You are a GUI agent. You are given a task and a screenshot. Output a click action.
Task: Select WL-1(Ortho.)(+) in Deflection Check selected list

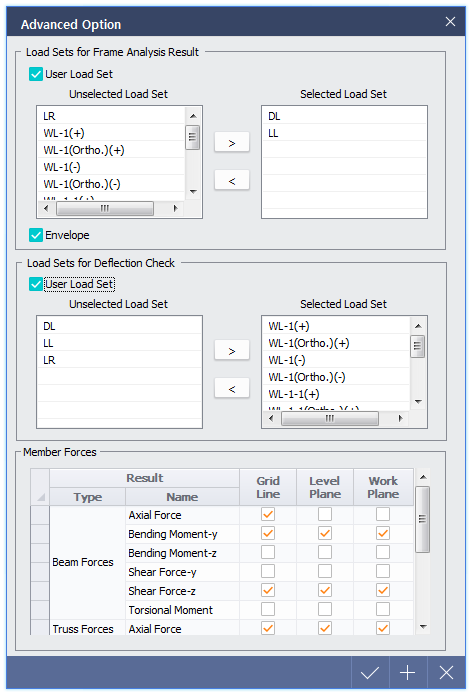point(336,343)
